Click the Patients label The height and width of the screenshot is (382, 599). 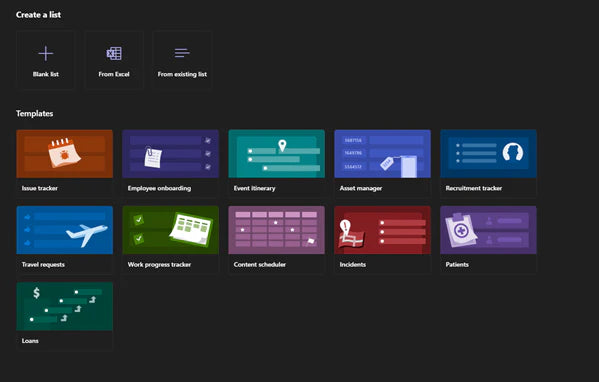tap(457, 265)
